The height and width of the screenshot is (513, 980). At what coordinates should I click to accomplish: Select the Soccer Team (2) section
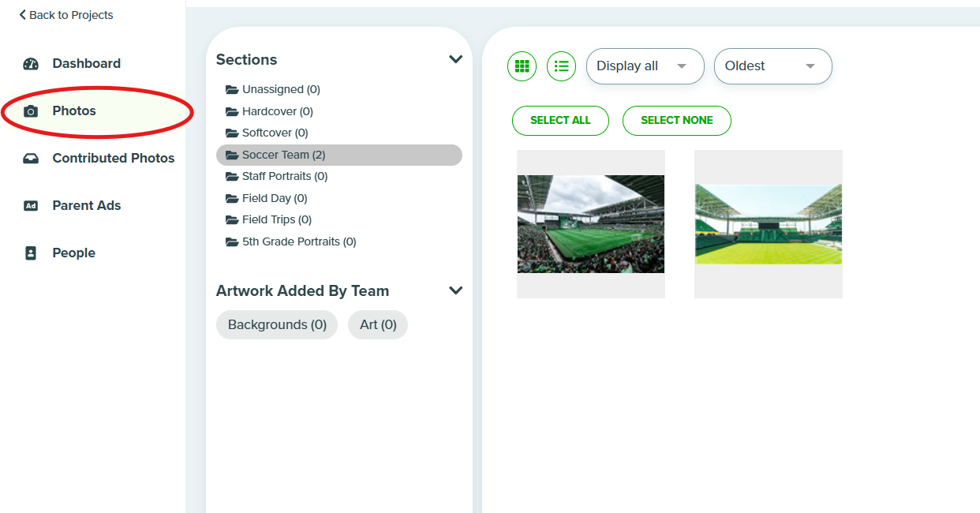pyautogui.click(x=339, y=155)
